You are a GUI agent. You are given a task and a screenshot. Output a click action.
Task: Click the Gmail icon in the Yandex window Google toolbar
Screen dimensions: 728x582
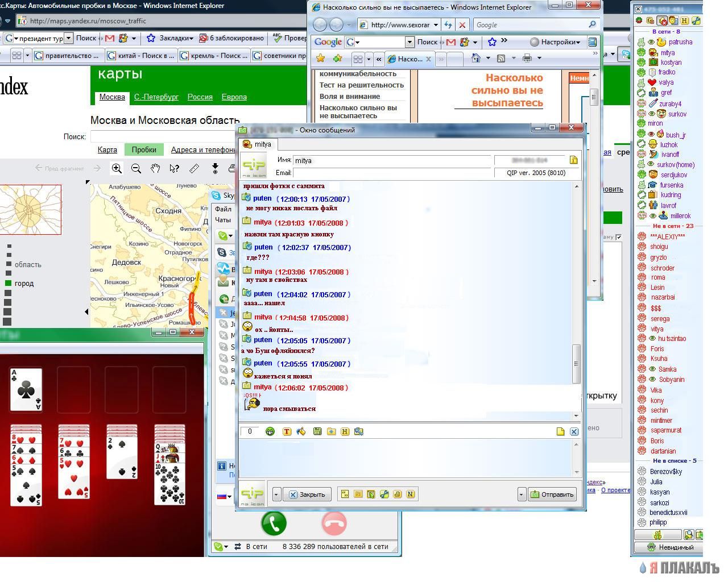(x=110, y=38)
